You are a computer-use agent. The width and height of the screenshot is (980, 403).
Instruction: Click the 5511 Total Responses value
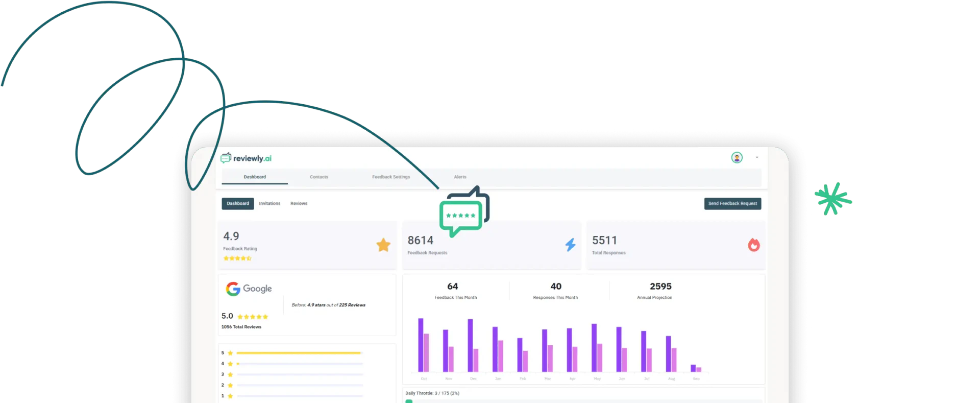click(x=605, y=240)
